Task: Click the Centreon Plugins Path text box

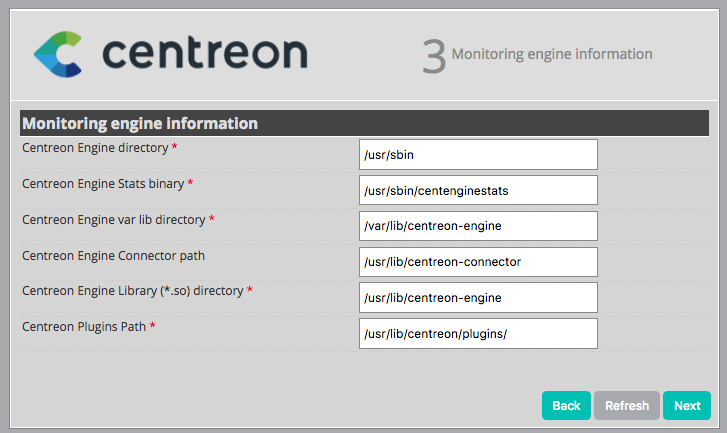Action: pyautogui.click(x=478, y=333)
